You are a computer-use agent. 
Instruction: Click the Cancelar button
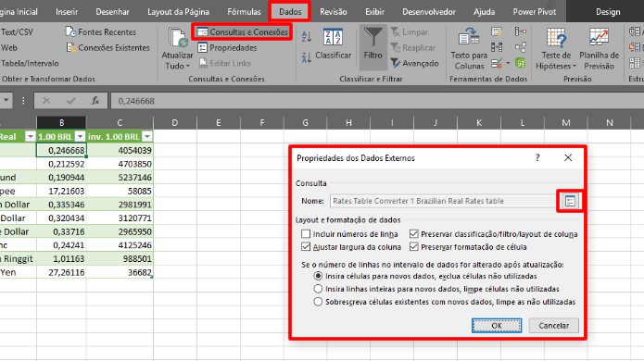point(553,325)
